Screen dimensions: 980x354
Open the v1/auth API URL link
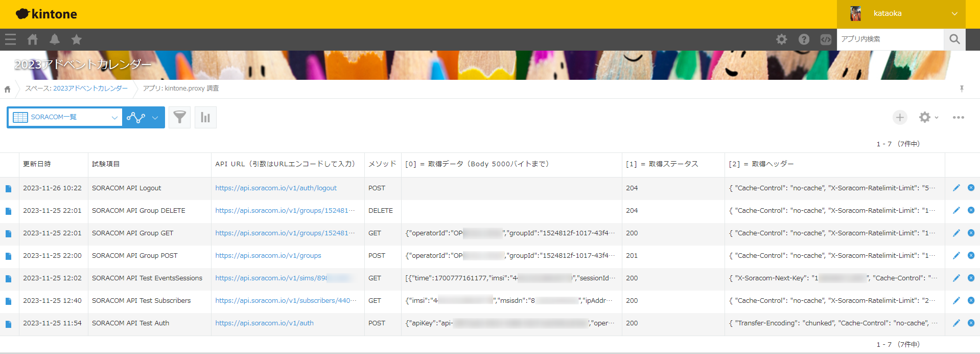(x=264, y=323)
